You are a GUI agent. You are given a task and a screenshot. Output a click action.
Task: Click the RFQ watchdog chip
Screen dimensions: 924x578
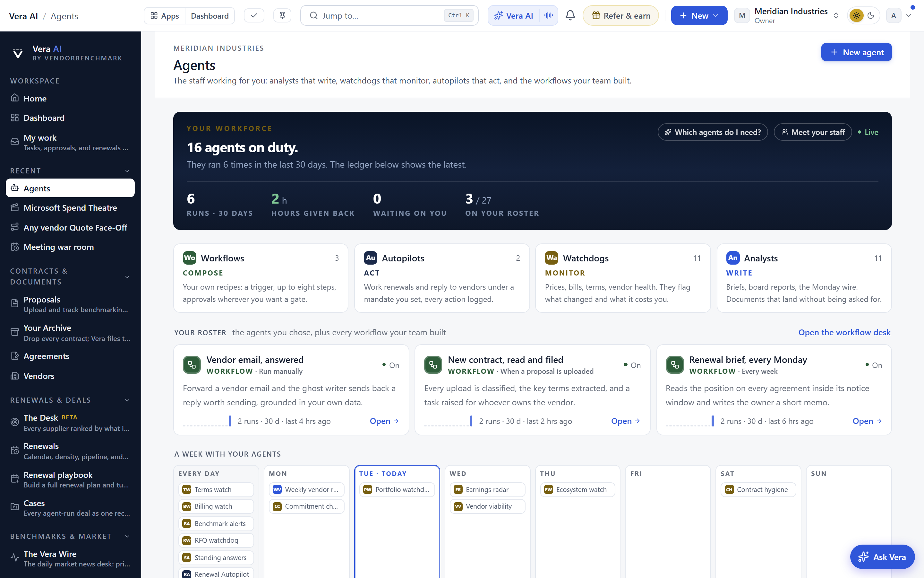pyautogui.click(x=216, y=540)
